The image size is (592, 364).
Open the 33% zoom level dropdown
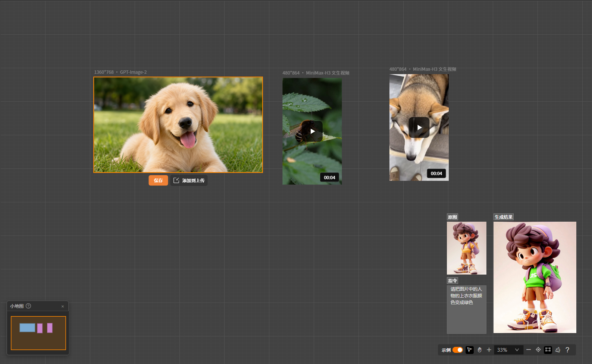pyautogui.click(x=508, y=350)
